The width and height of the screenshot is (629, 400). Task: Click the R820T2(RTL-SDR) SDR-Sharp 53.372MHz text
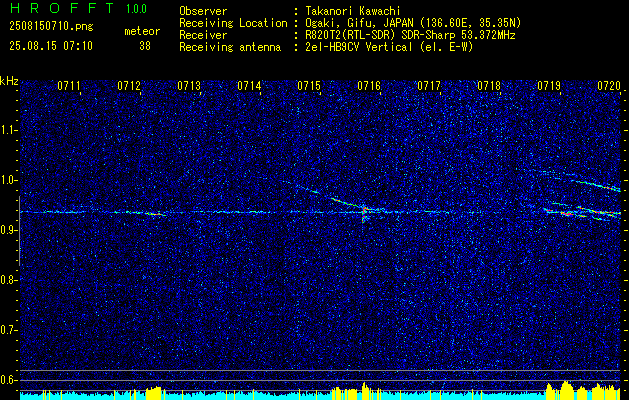[409, 35]
